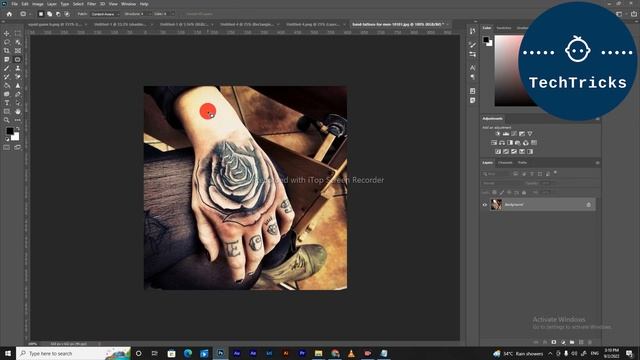This screenshot has height=360, width=640.
Task: Select the Clone Stamp tool
Action: click(18, 68)
